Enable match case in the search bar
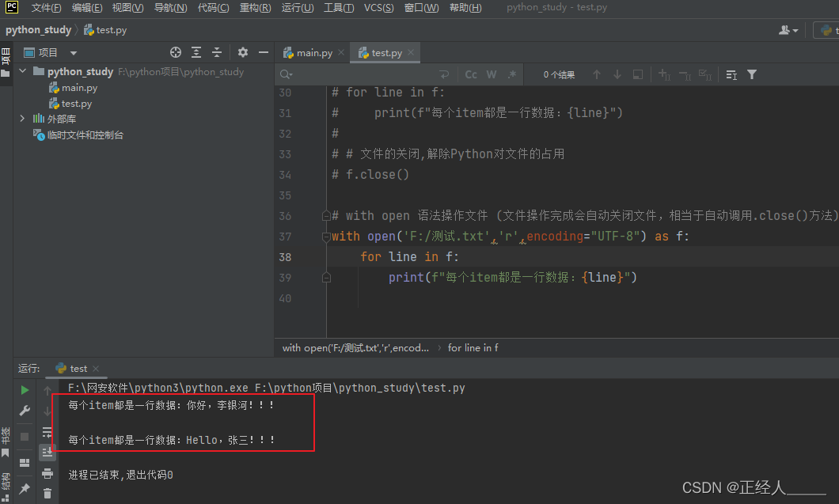Image resolution: width=839 pixels, height=504 pixels. coord(470,74)
